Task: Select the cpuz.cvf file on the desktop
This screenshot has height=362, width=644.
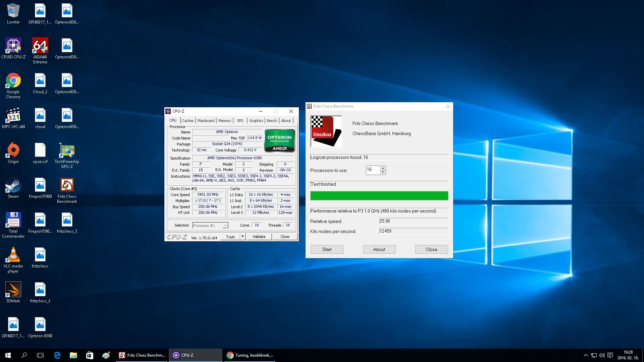Action: (x=40, y=153)
